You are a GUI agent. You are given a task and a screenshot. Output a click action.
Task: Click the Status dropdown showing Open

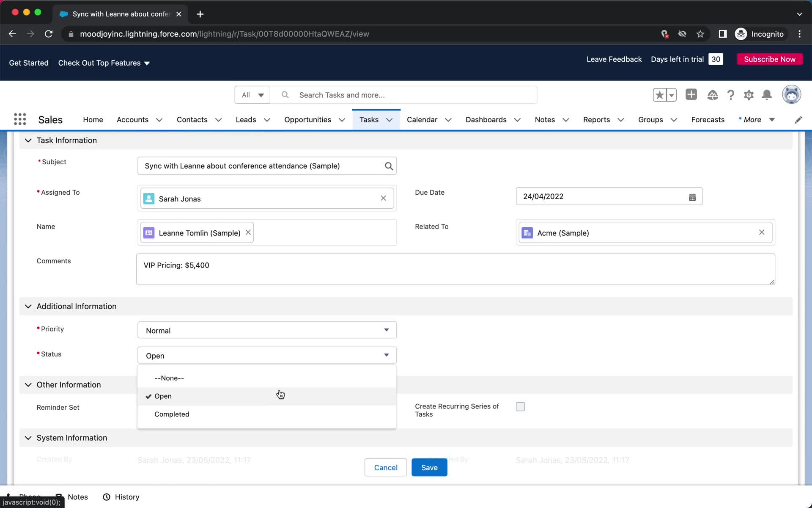click(x=267, y=355)
